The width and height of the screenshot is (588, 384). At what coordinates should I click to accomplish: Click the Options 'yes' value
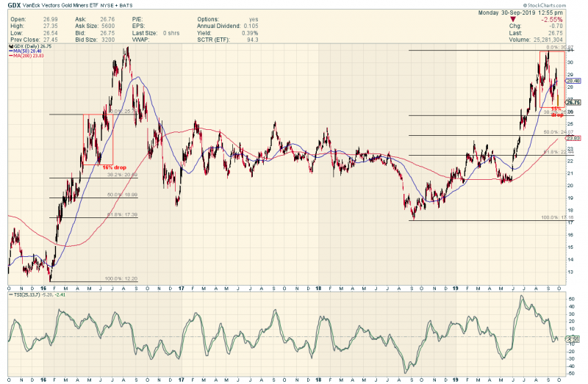[254, 19]
